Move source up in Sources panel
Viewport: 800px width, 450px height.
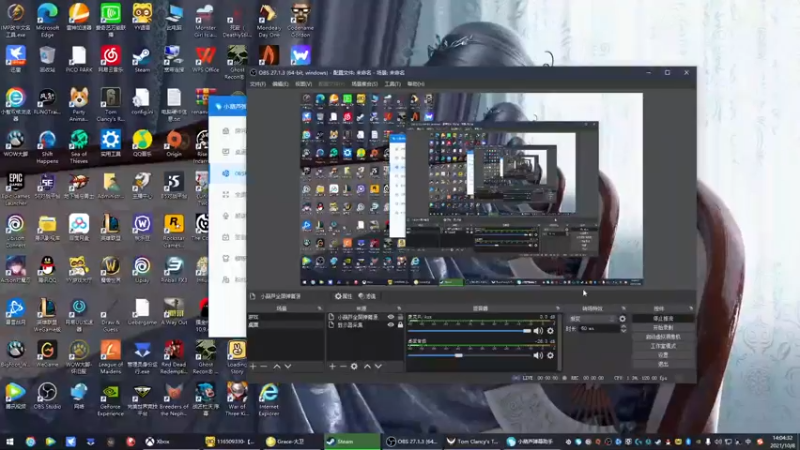click(x=367, y=366)
